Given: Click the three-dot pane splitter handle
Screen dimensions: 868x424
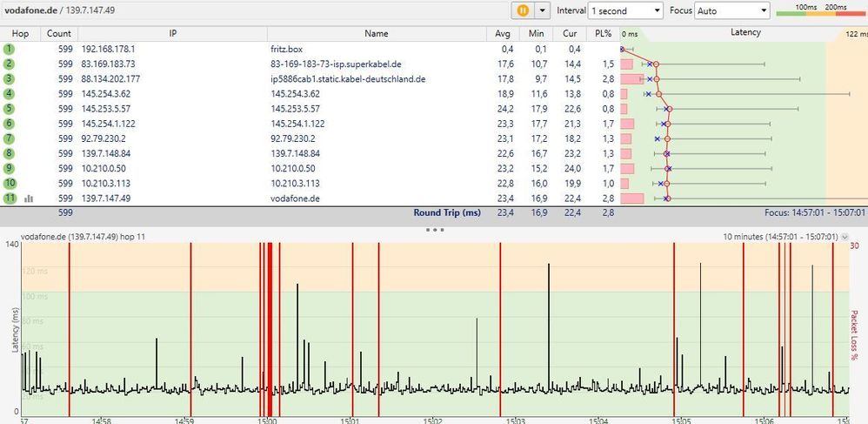Looking at the screenshot, I should 435,229.
